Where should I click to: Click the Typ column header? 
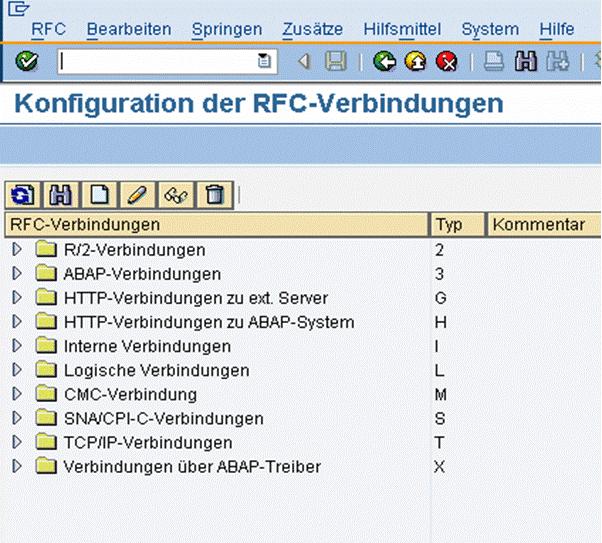tap(458, 225)
